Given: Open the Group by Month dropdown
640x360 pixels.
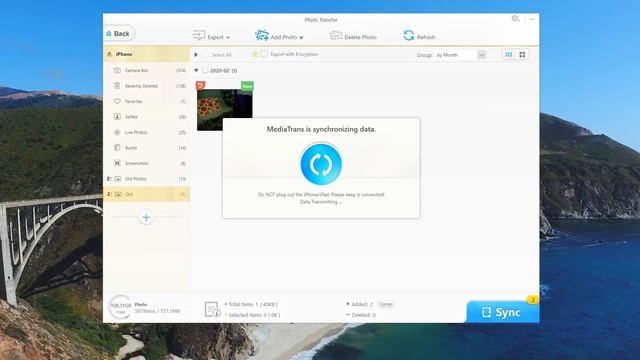Looking at the screenshot, I should coord(482,55).
